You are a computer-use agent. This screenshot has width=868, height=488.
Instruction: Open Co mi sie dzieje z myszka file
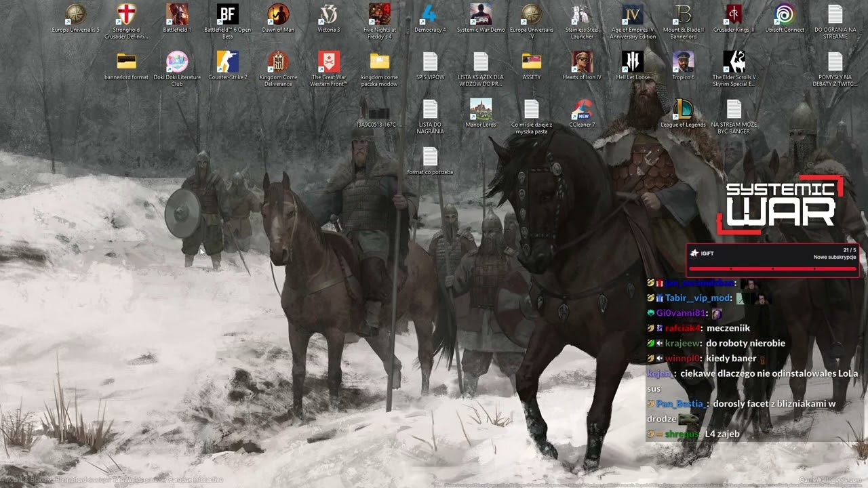pos(532,117)
